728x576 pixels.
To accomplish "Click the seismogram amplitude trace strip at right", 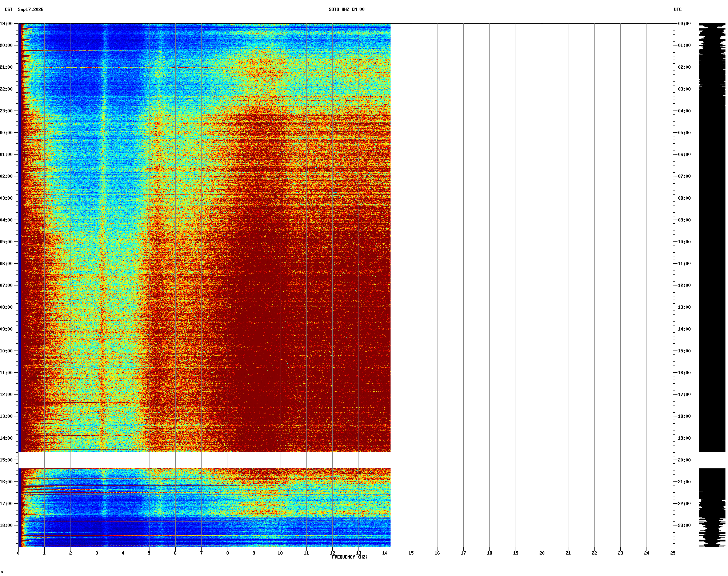I will [712, 285].
